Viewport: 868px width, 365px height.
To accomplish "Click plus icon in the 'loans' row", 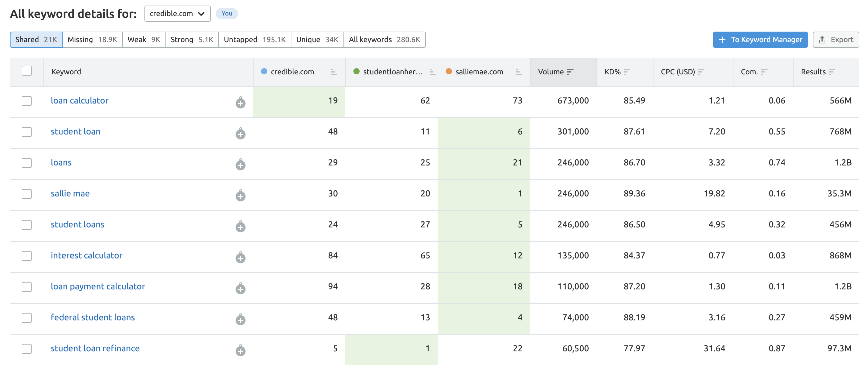I will pyautogui.click(x=240, y=165).
